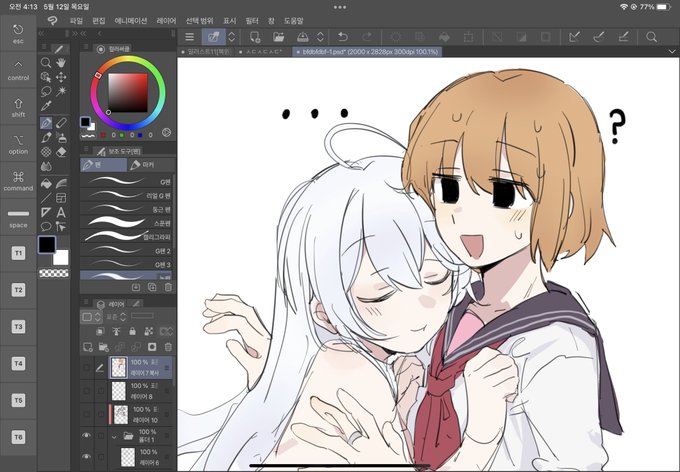Select the Hand move-canvas tool
Screen dimensions: 680x472
(61, 62)
